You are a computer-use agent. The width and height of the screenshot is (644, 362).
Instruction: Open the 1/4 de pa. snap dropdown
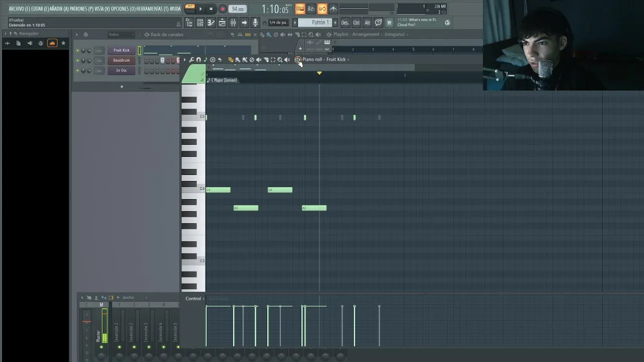coord(278,22)
